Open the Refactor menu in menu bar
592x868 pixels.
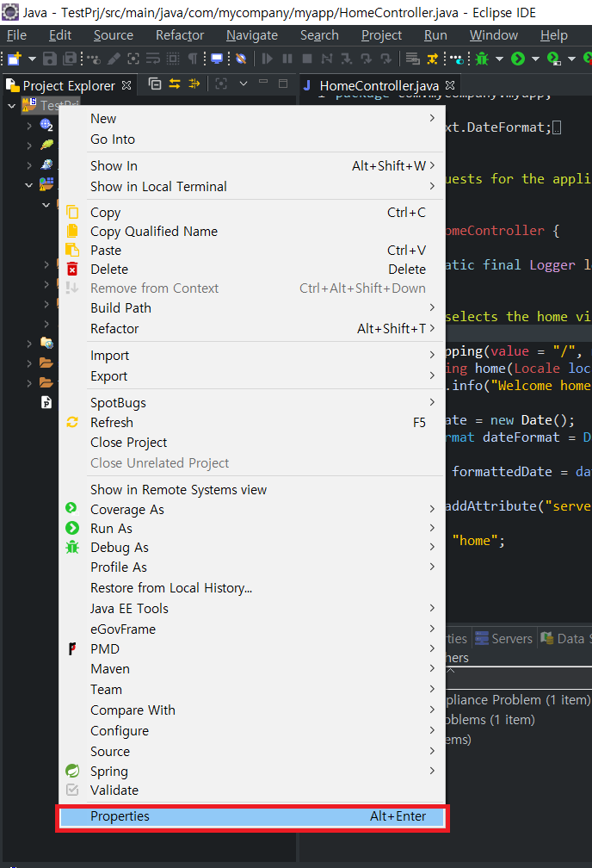tap(180, 34)
